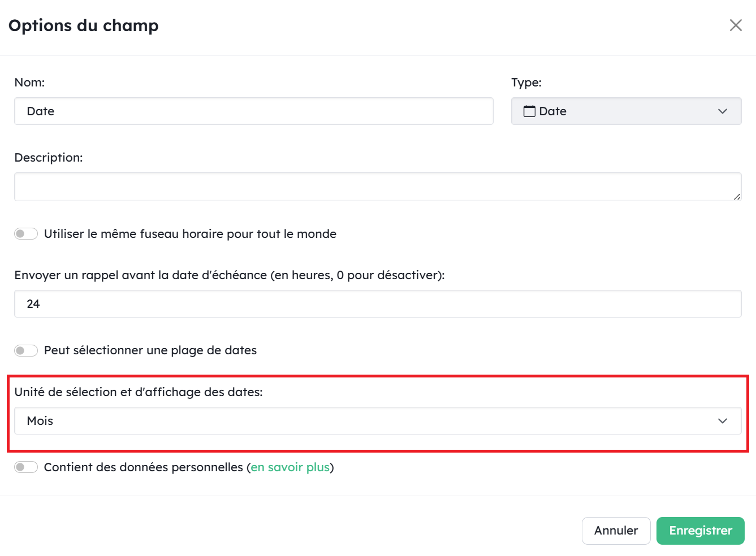Open the Type dropdown chevron
The width and height of the screenshot is (756, 556).
[x=723, y=111]
